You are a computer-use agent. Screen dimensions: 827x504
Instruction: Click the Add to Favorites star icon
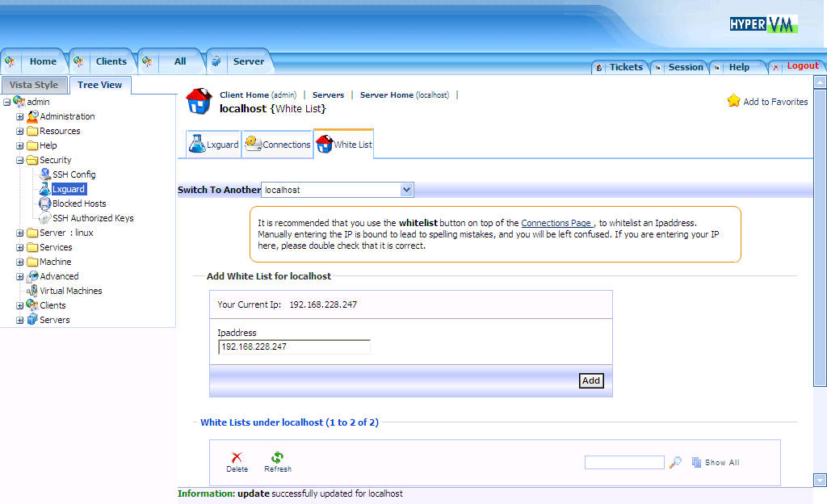click(x=733, y=101)
